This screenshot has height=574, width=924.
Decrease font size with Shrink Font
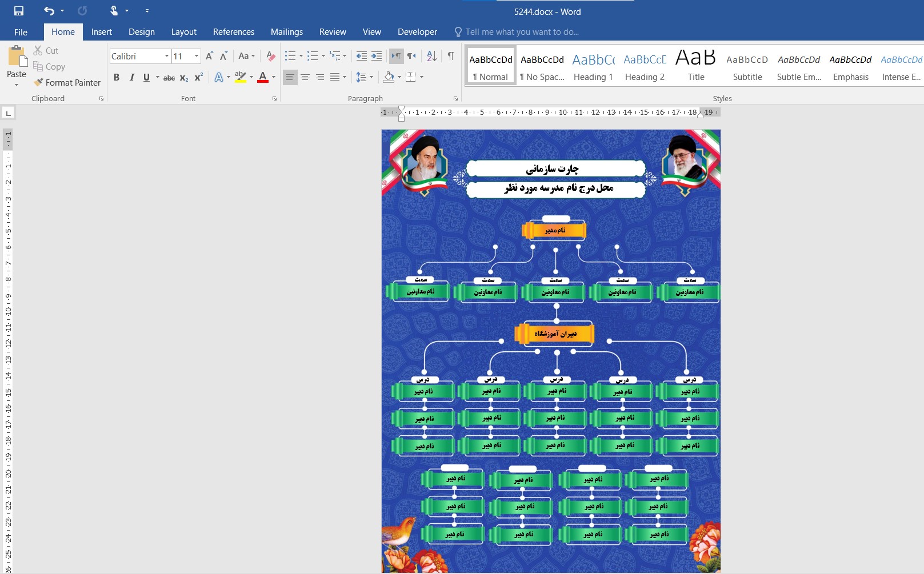tap(223, 56)
